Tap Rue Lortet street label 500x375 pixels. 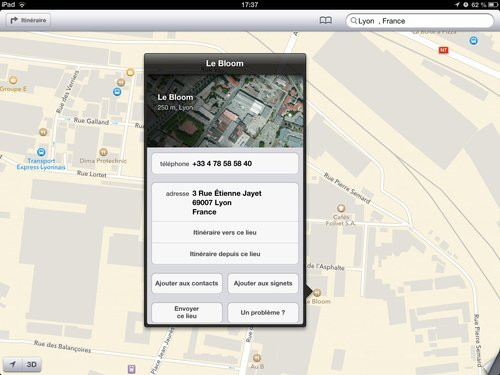point(92,174)
